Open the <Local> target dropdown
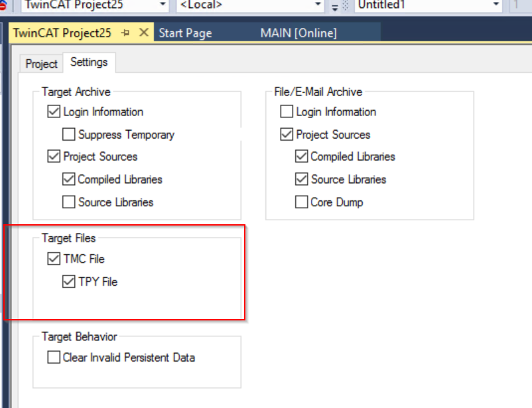 pyautogui.click(x=318, y=5)
